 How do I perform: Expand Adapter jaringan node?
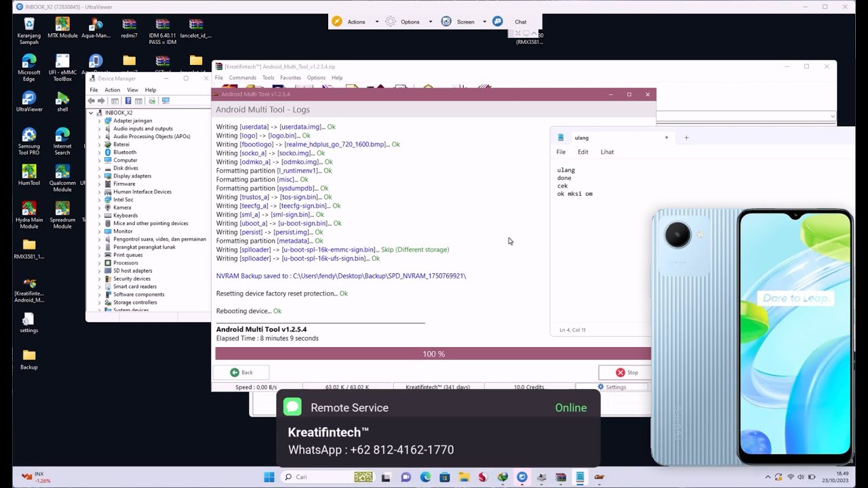coord(100,121)
